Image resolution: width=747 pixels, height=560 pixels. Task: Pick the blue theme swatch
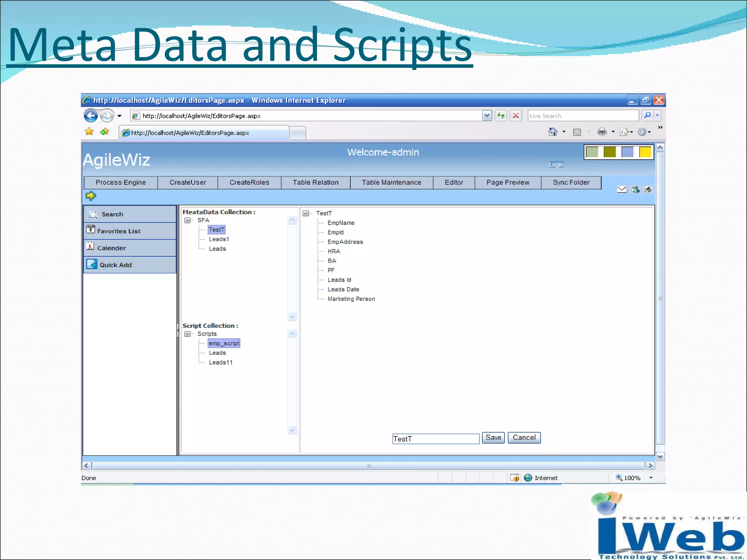tap(627, 152)
